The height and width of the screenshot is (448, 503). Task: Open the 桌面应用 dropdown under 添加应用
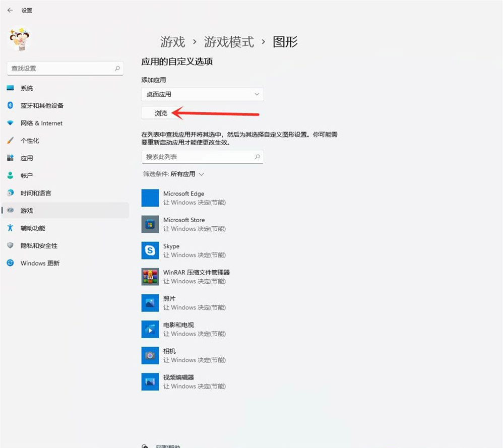pos(202,94)
